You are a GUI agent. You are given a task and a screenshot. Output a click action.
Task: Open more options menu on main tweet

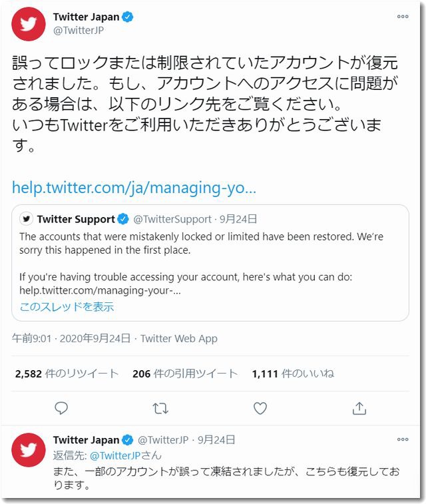tap(403, 16)
